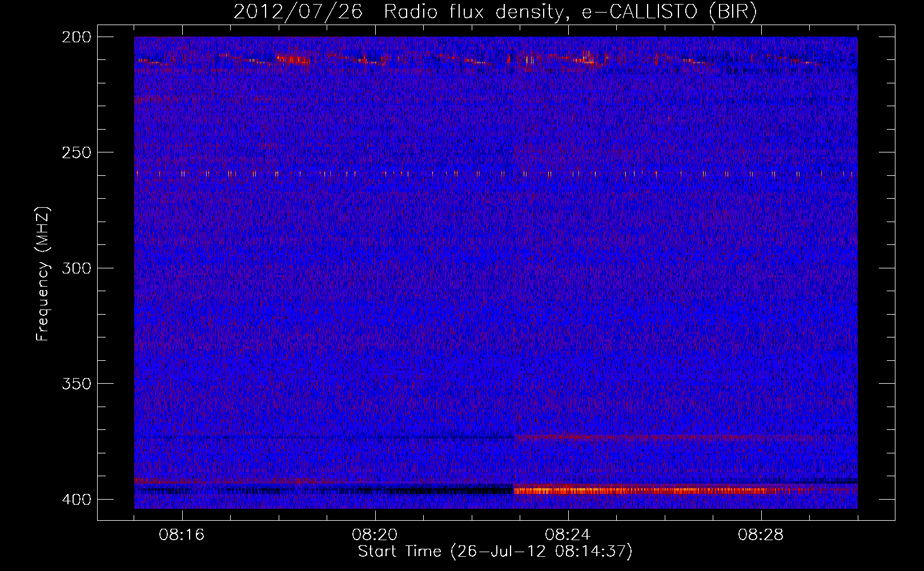Click the '400' frequency tick label
The height and width of the screenshot is (571, 924).
point(76,499)
